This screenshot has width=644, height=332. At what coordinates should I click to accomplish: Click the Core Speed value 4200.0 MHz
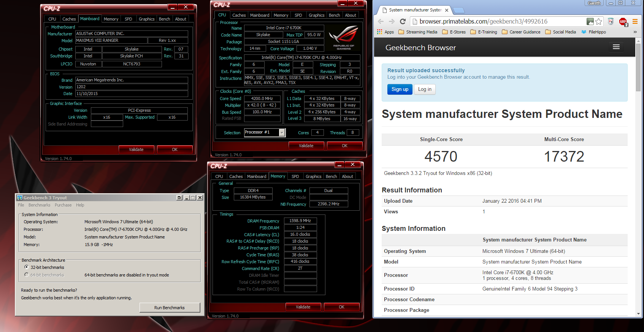(262, 98)
